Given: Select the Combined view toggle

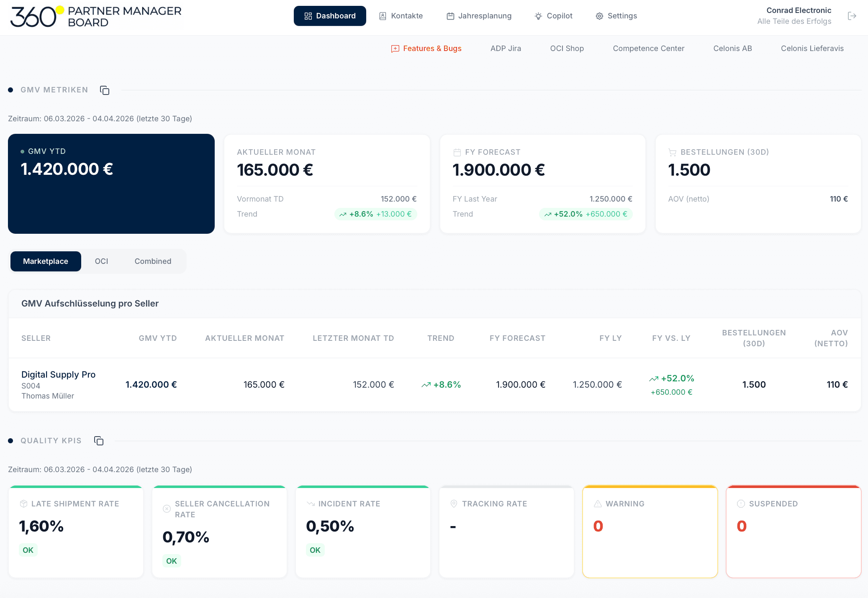Looking at the screenshot, I should tap(153, 261).
